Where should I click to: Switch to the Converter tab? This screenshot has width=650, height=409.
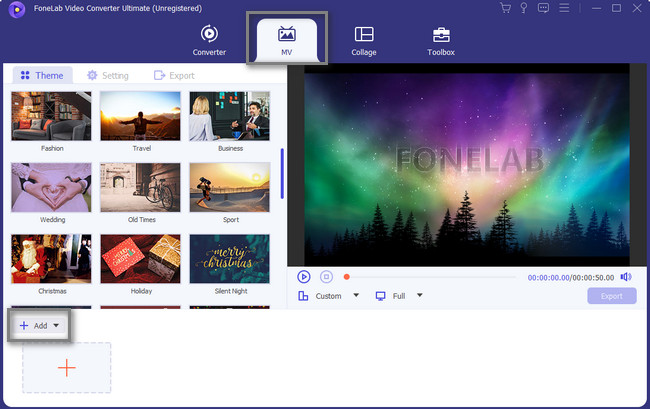[209, 40]
